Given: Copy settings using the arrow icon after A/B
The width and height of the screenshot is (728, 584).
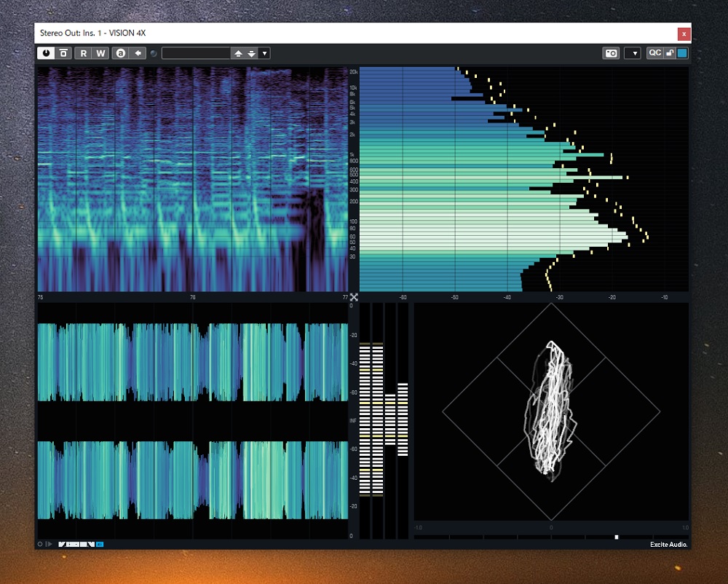Looking at the screenshot, I should click(138, 52).
